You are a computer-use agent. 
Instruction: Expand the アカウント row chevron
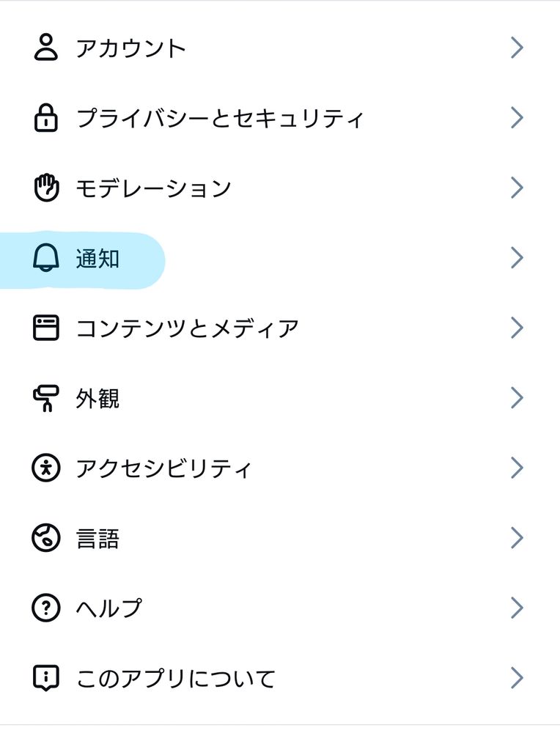517,48
